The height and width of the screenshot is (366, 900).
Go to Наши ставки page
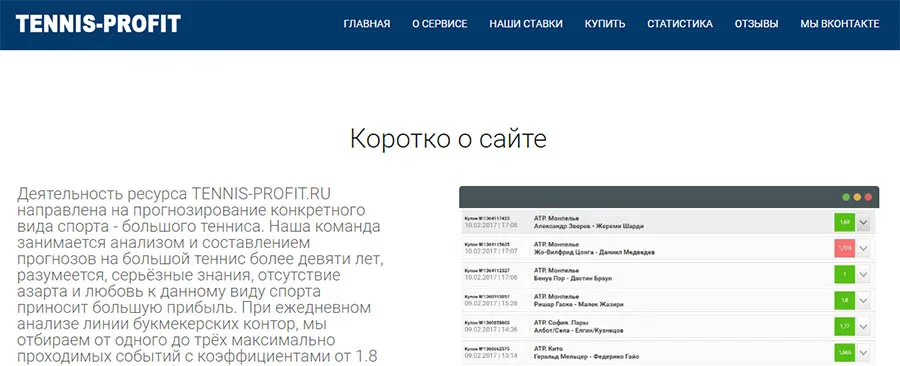(x=526, y=24)
